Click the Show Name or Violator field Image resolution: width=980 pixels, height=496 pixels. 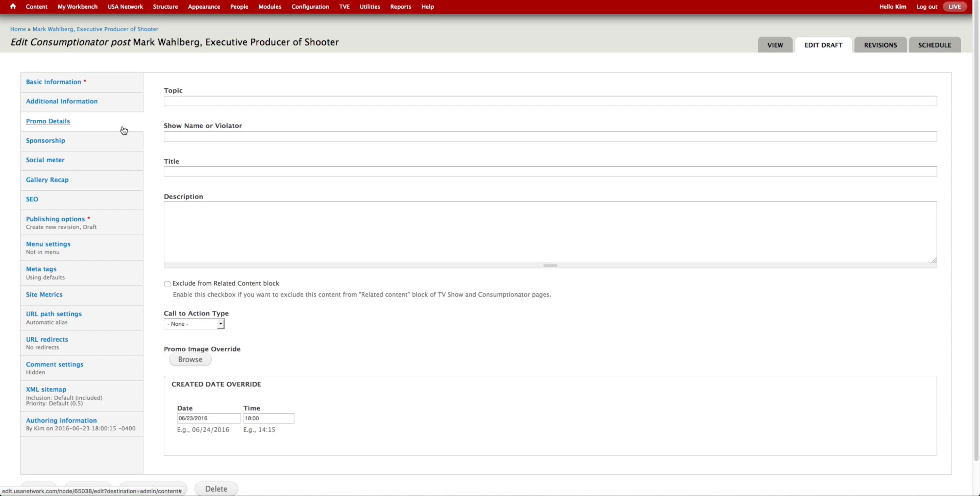pyautogui.click(x=550, y=136)
